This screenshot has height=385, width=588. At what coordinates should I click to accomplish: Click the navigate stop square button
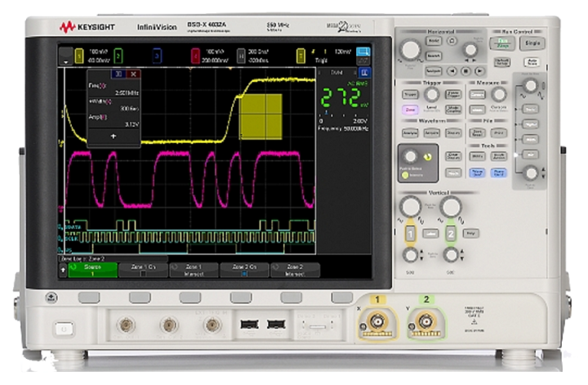(x=465, y=71)
